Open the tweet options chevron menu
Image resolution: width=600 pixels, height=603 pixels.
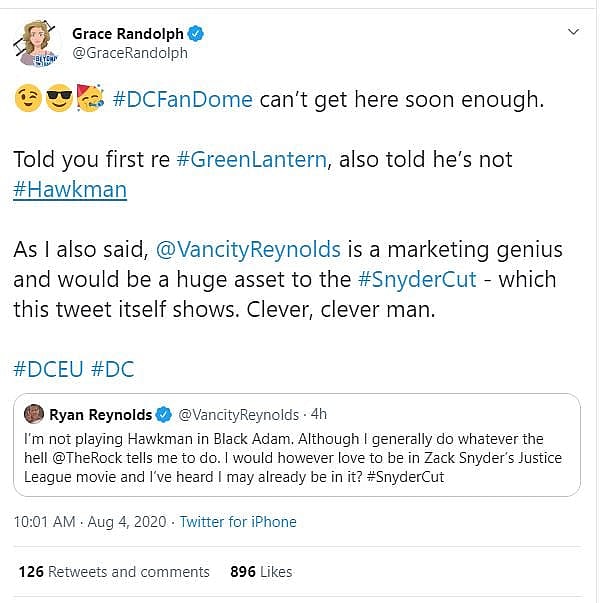(x=573, y=33)
